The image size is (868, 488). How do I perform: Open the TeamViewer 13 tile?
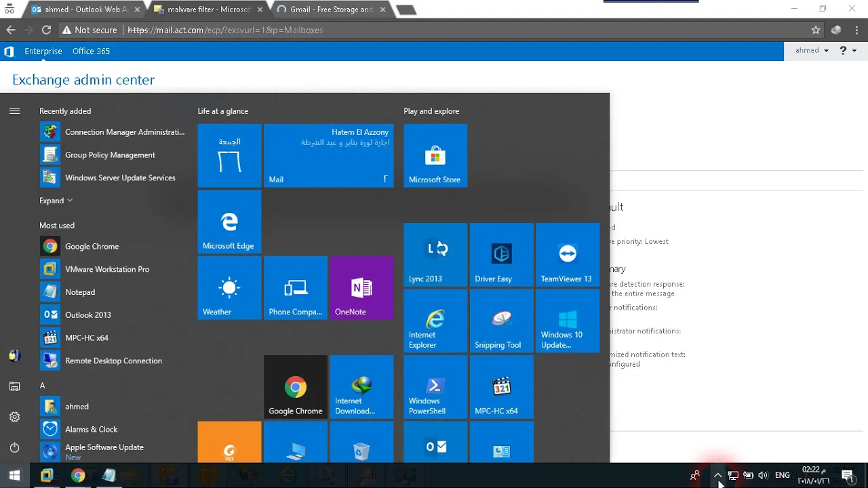click(x=568, y=255)
